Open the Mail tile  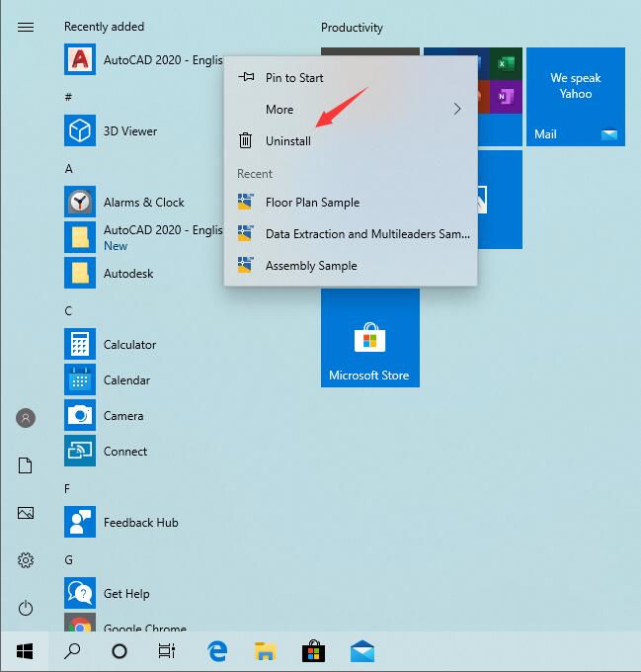pyautogui.click(x=576, y=97)
